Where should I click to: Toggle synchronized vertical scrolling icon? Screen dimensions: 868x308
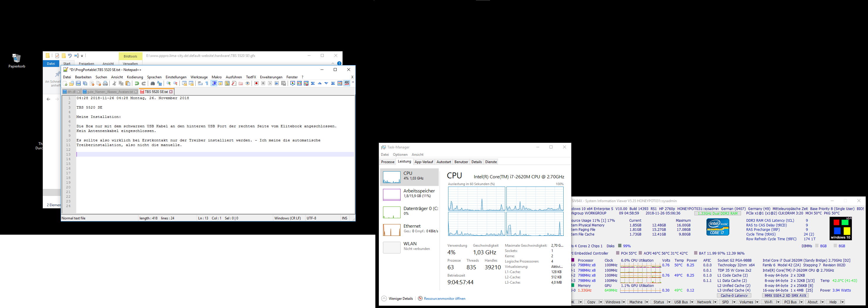click(184, 83)
